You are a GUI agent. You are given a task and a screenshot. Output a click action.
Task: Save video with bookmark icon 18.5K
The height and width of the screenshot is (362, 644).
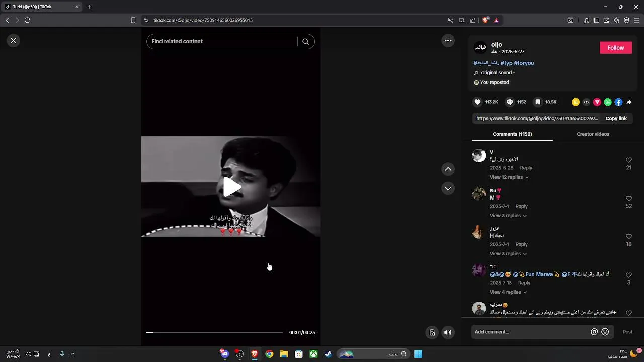(x=538, y=102)
